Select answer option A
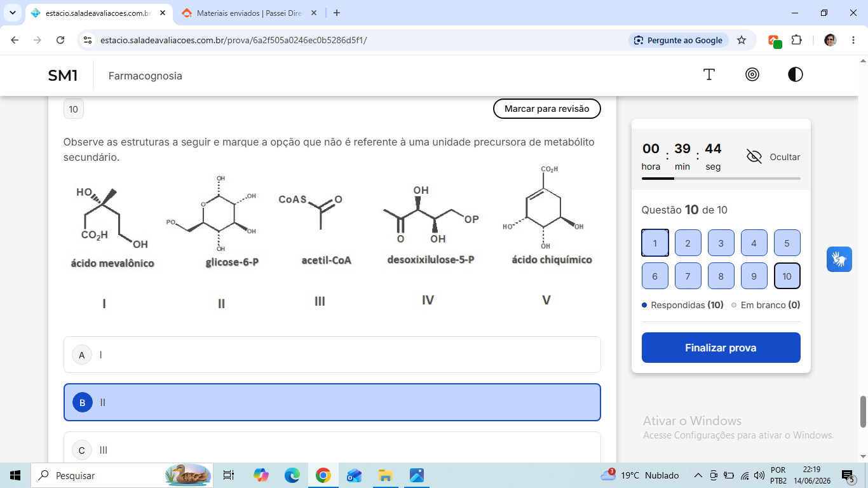The image size is (868, 488). [332, 355]
